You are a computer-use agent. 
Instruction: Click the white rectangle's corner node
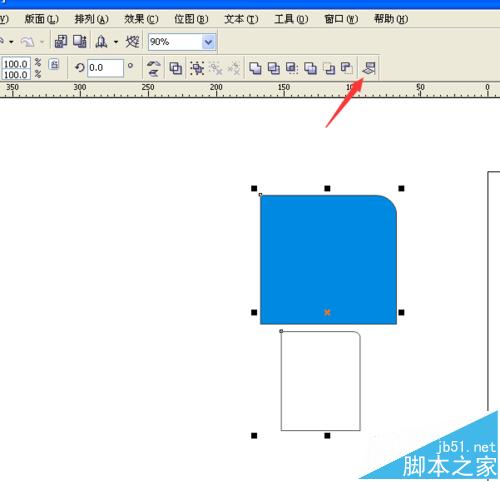tap(281, 331)
